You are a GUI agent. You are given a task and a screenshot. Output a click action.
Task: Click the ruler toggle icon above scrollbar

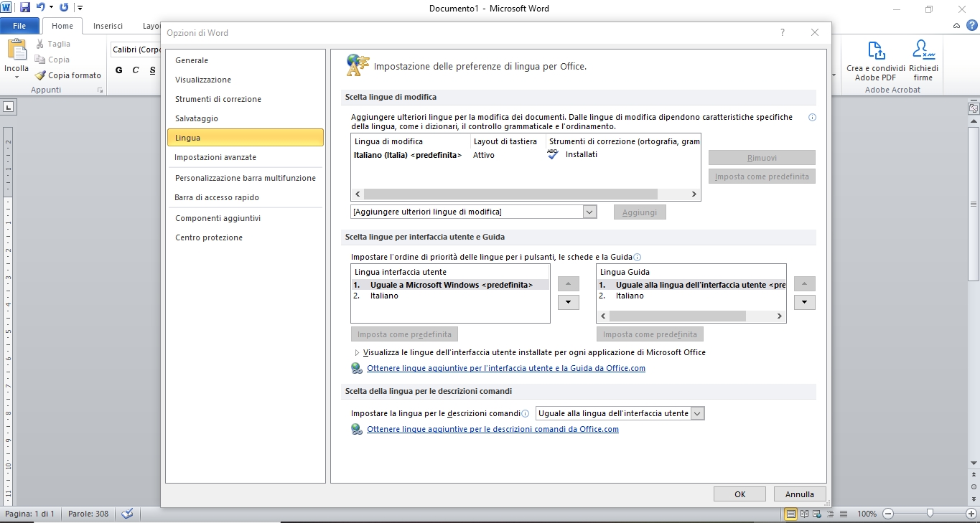pyautogui.click(x=974, y=109)
